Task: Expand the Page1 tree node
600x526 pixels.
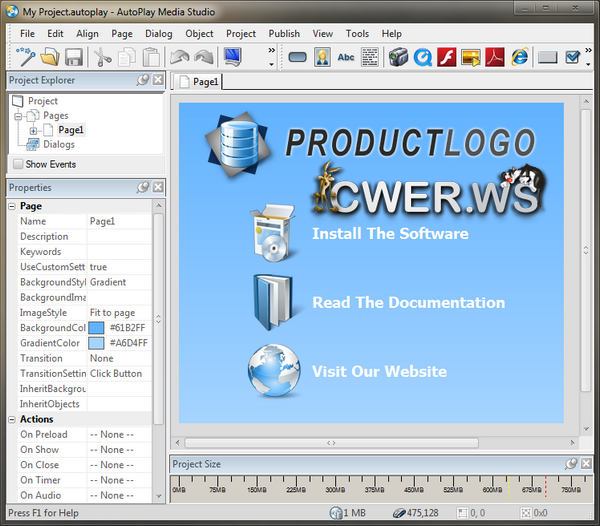Action: (33, 130)
